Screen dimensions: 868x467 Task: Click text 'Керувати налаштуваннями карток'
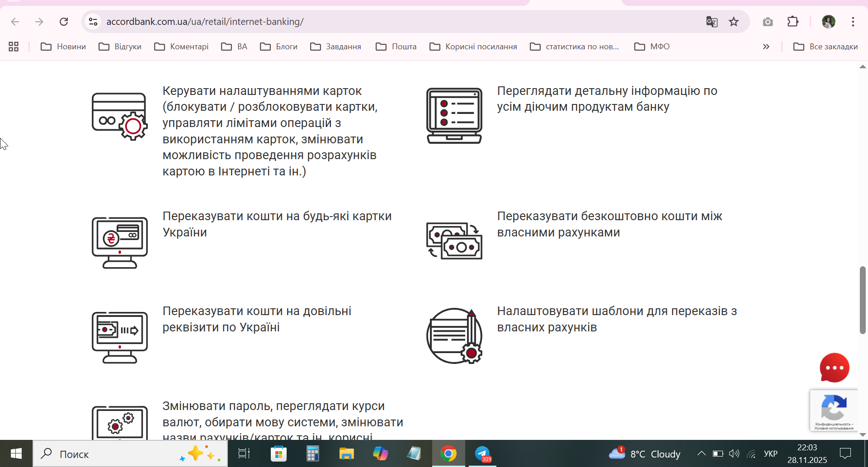pyautogui.click(x=262, y=91)
